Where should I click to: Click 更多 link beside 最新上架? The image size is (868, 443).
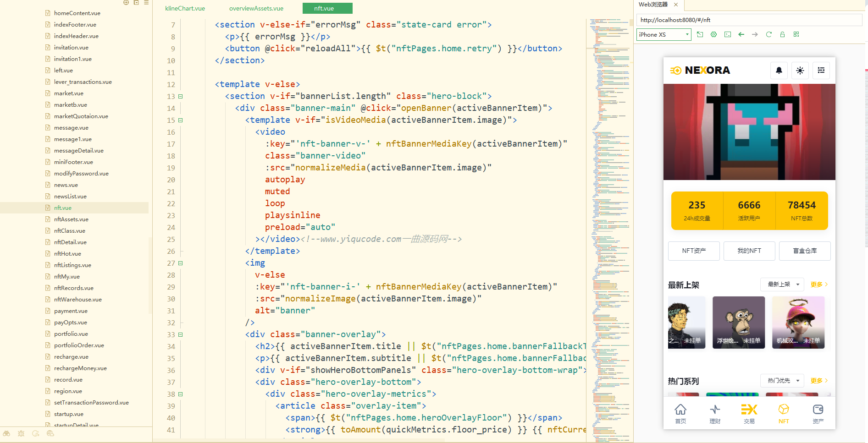(819, 284)
